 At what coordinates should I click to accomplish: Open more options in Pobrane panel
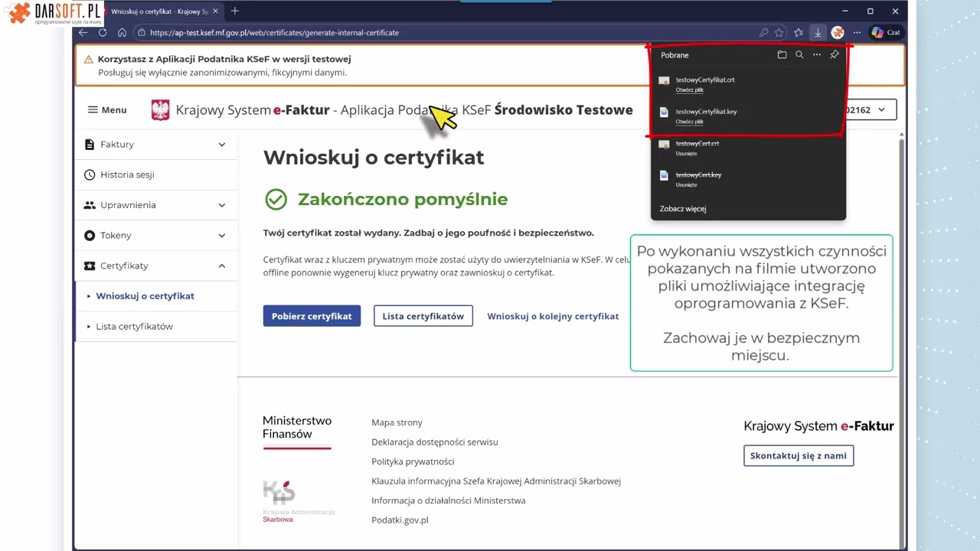pos(817,55)
